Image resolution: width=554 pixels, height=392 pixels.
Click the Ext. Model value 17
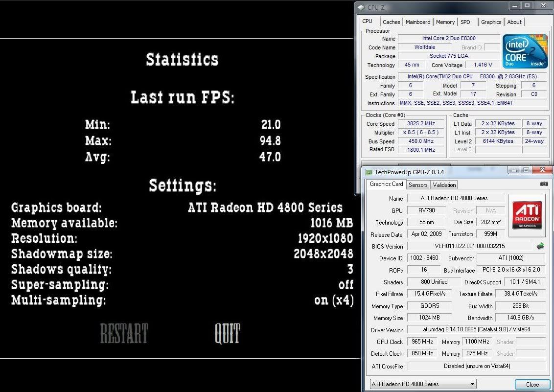473,94
